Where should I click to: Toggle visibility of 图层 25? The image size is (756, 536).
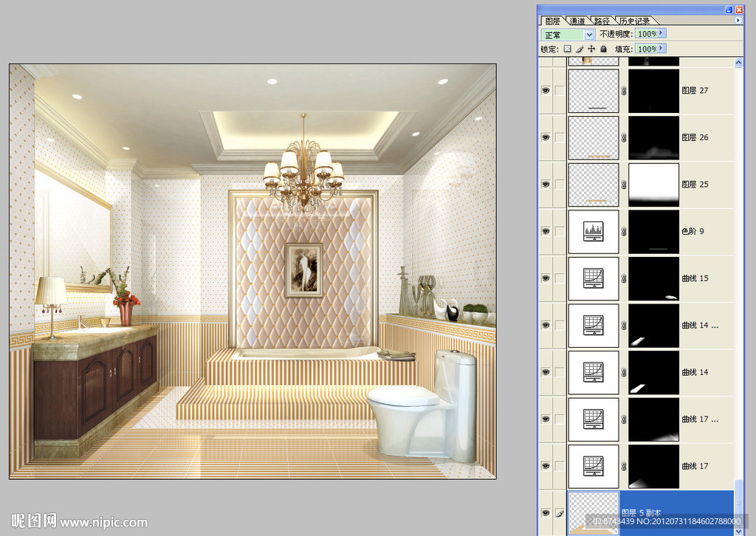click(x=546, y=184)
